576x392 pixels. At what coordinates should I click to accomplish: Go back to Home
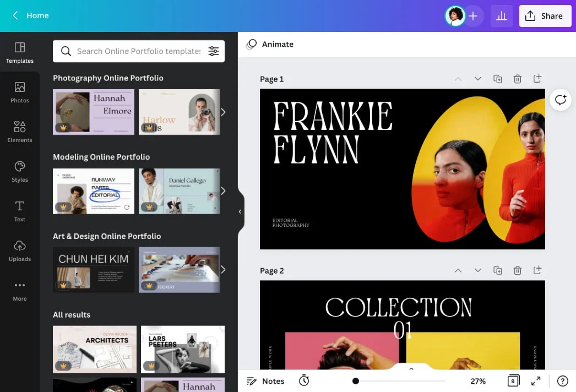pyautogui.click(x=30, y=15)
